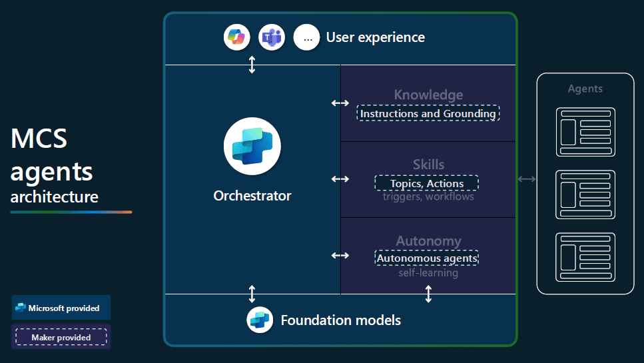Click the Microsoft 365 Copilot icon
The height and width of the screenshot is (363, 644).
[236, 38]
